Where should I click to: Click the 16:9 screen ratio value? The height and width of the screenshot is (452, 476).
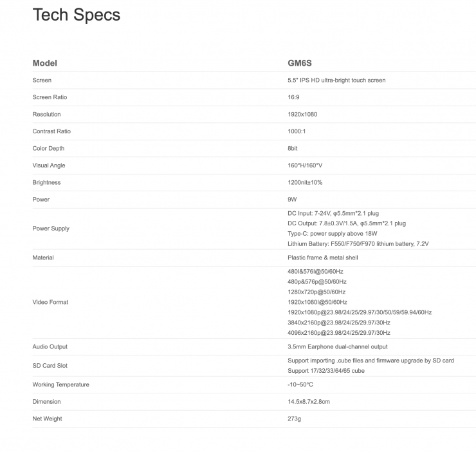pyautogui.click(x=293, y=97)
